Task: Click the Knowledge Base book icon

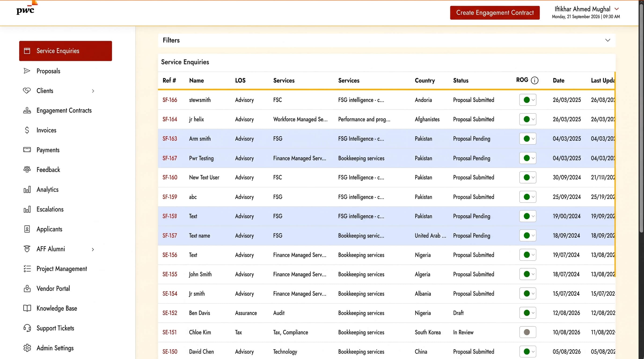Action: (27, 308)
